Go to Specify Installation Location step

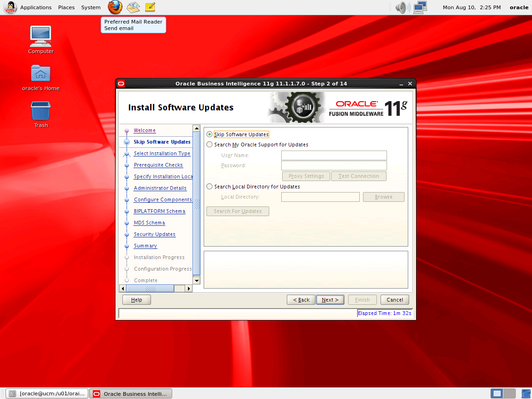click(x=163, y=176)
